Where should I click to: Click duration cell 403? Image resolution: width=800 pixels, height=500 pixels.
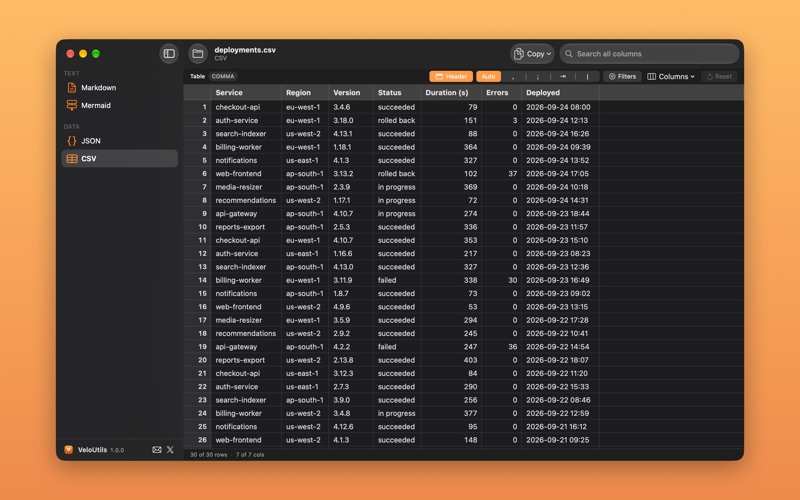pyautogui.click(x=451, y=360)
